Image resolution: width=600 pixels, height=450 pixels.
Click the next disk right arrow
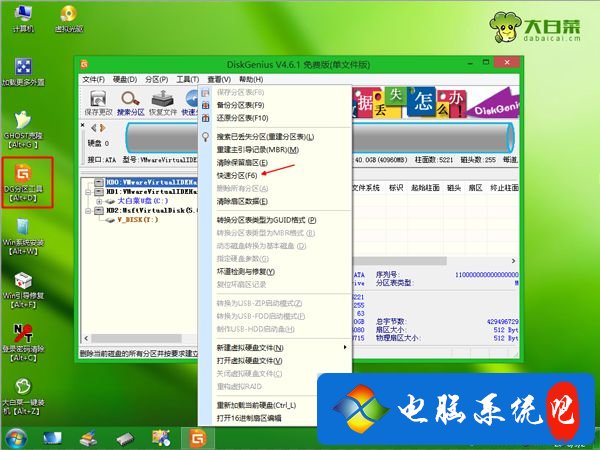click(x=102, y=128)
